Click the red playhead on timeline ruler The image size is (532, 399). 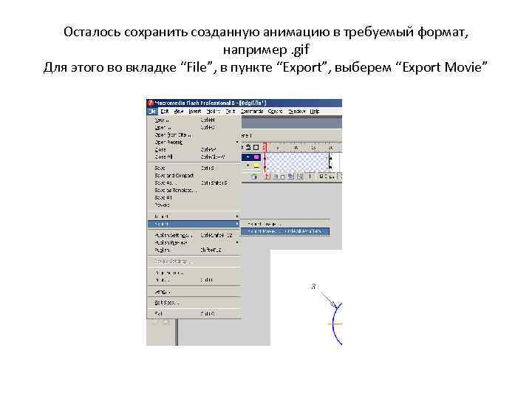pos(265,147)
